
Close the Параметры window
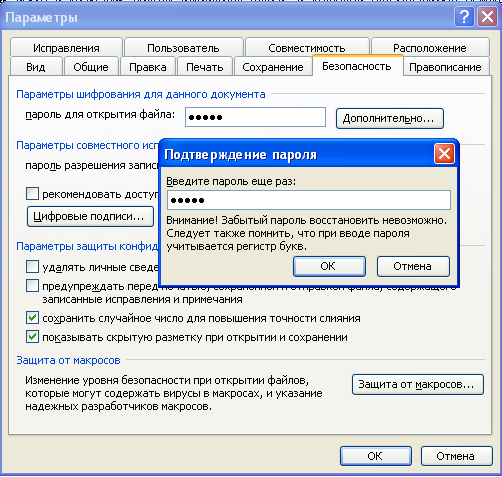(487, 16)
